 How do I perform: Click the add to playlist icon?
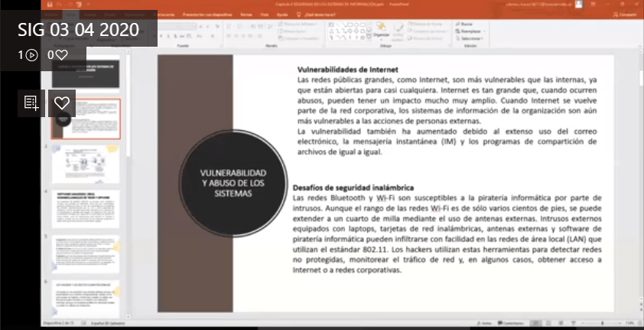coord(31,103)
